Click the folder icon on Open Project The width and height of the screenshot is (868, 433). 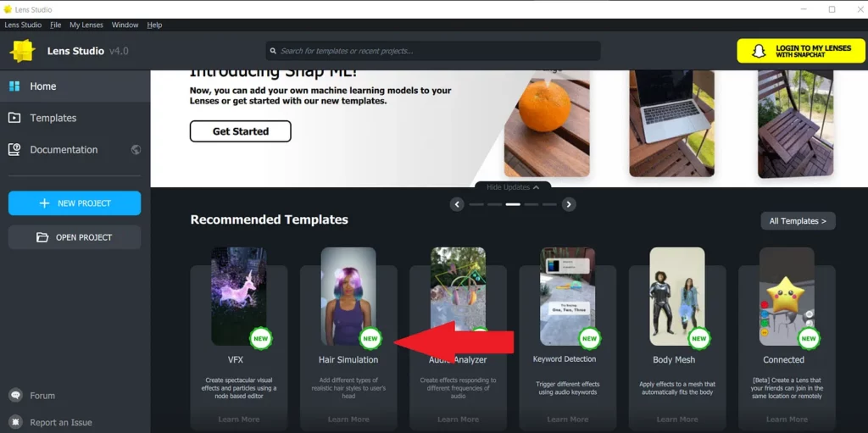[42, 237]
